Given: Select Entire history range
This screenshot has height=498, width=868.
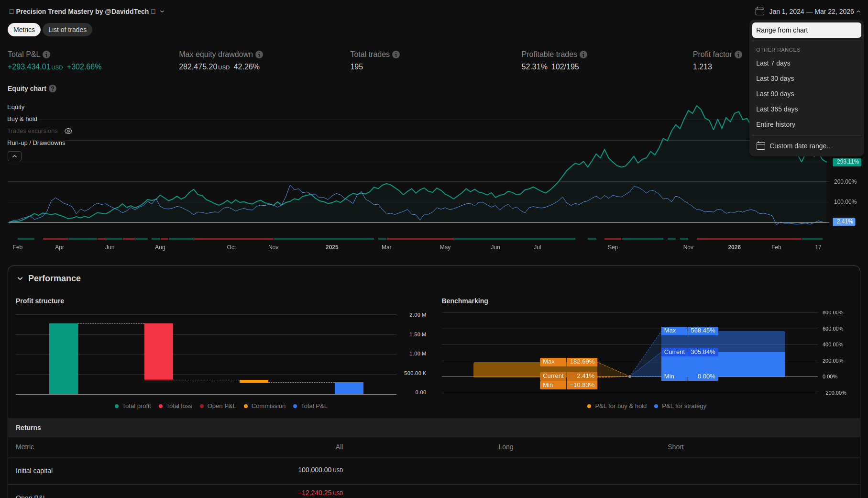Looking at the screenshot, I should click(x=775, y=124).
